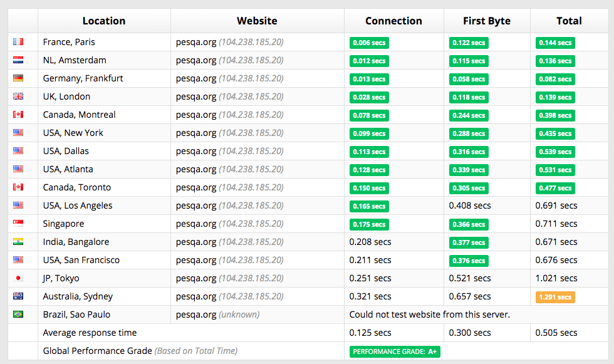The height and width of the screenshot is (364, 614).
Task: Click the India flag in the Bangalore row
Action: 18,241
